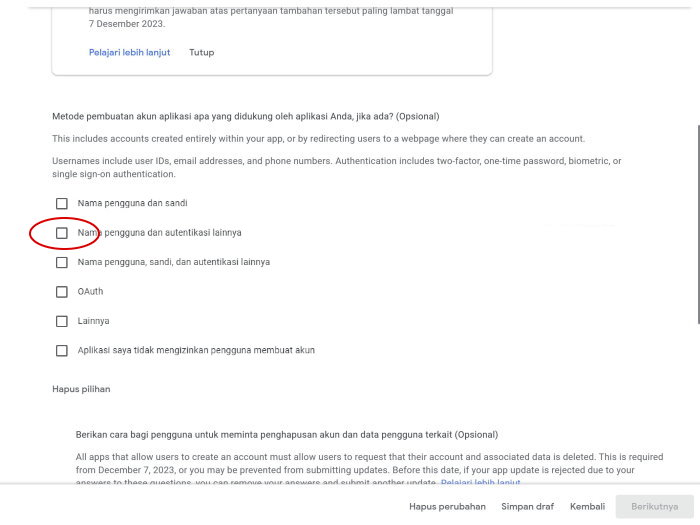Click the Berikutnya button
The width and height of the screenshot is (700, 525).
[x=654, y=507]
